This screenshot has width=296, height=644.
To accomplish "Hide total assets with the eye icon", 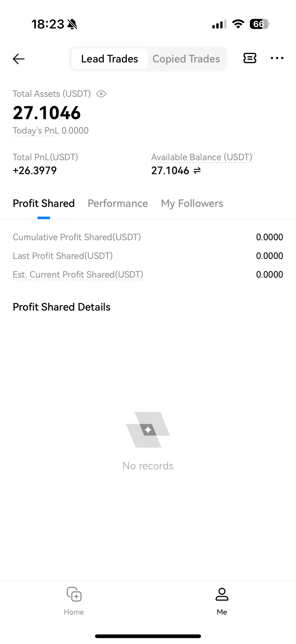I will point(101,94).
